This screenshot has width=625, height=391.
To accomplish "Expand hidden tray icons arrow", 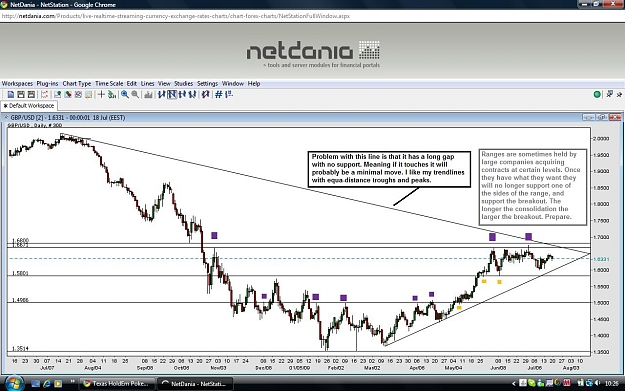I will click(x=513, y=384).
